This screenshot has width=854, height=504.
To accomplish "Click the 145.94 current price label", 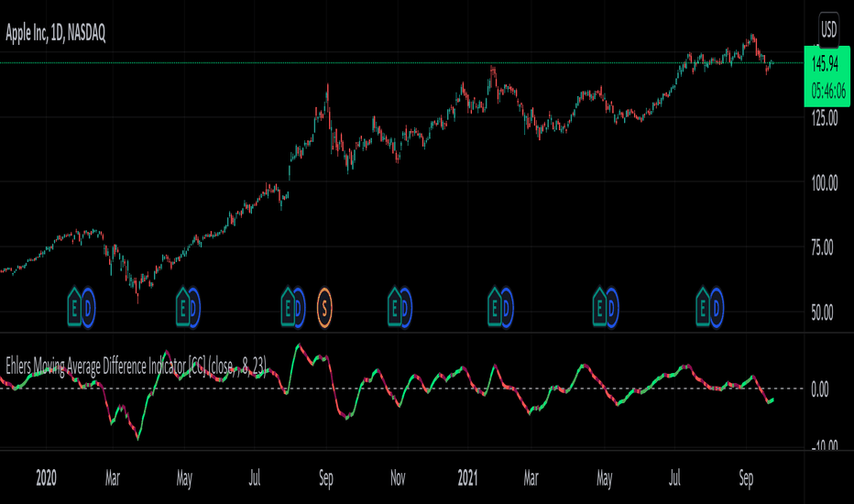I will [x=825, y=64].
